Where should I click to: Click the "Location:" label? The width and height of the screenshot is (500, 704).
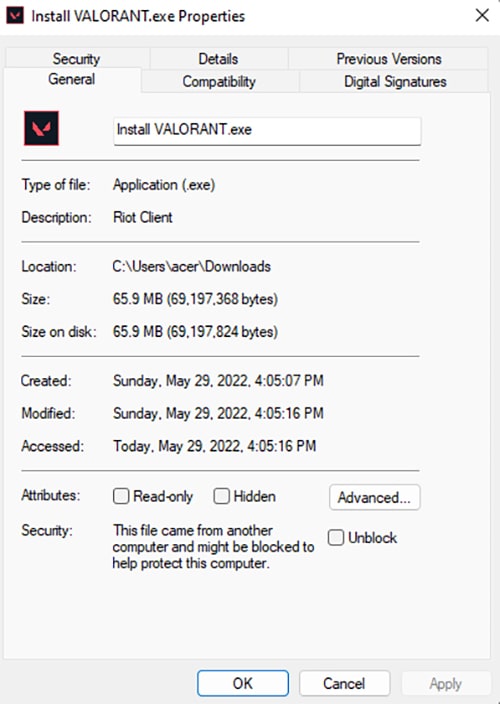pyautogui.click(x=49, y=267)
